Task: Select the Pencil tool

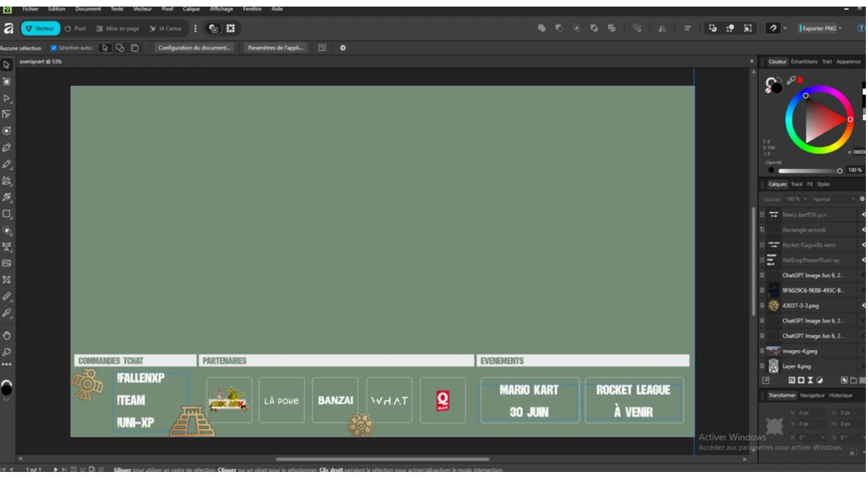Action: (7, 165)
